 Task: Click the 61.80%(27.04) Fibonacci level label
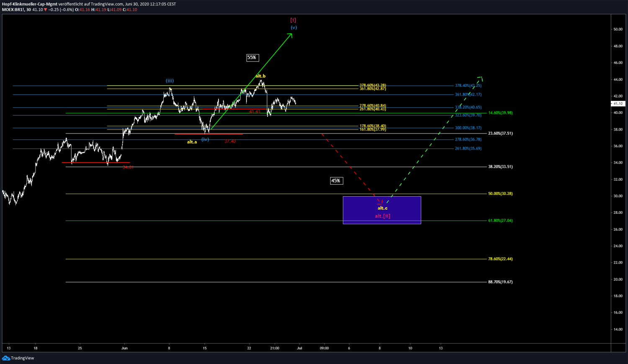500,220
